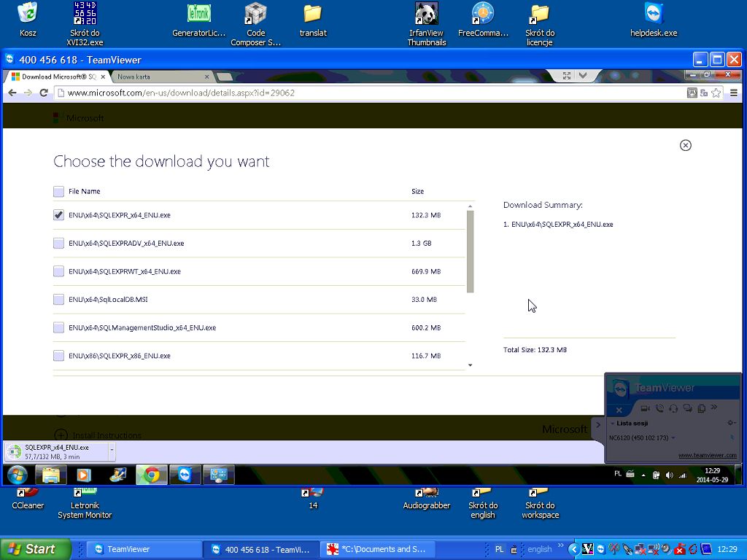
Task: Check the SQLEXPRADV_x64_ENU.exe checkbox
Action: pyautogui.click(x=58, y=244)
